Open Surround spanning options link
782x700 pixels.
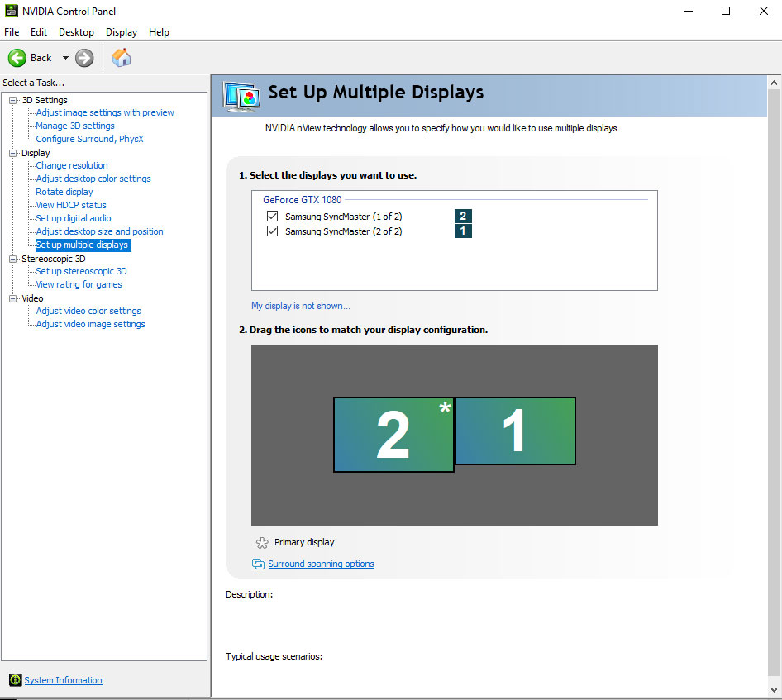[x=321, y=564]
